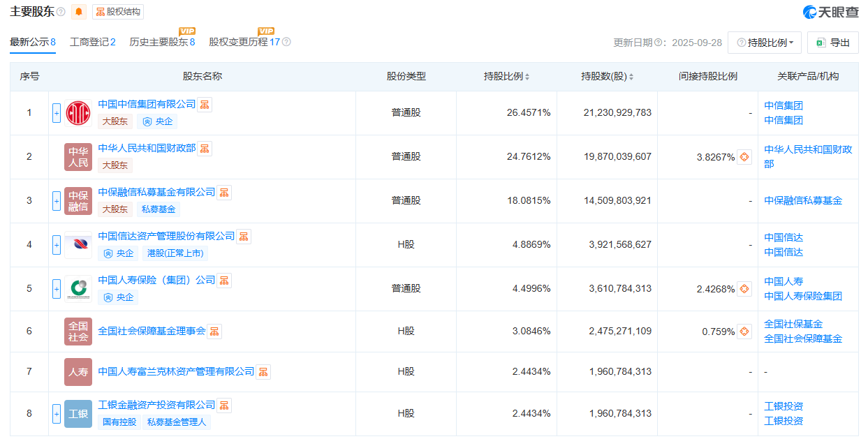Expand row 5 中国人寿保险（集团）公司
868x439 pixels.
pyautogui.click(x=57, y=289)
